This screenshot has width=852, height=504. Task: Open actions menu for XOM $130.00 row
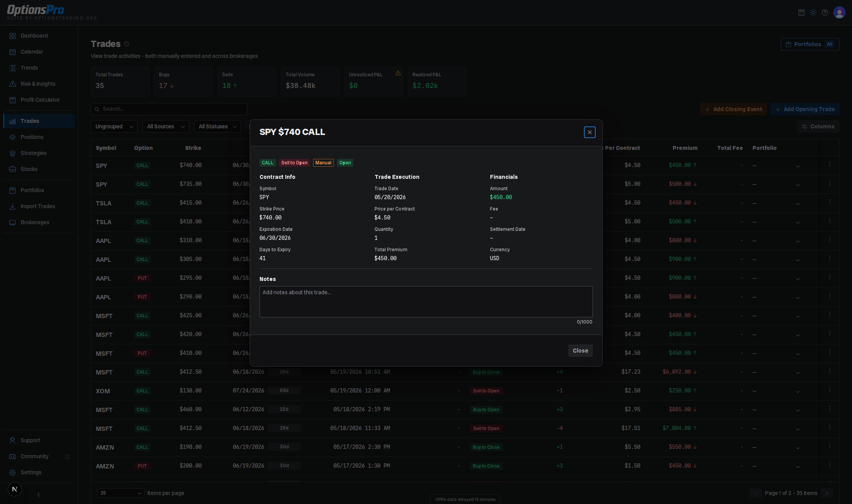829,390
